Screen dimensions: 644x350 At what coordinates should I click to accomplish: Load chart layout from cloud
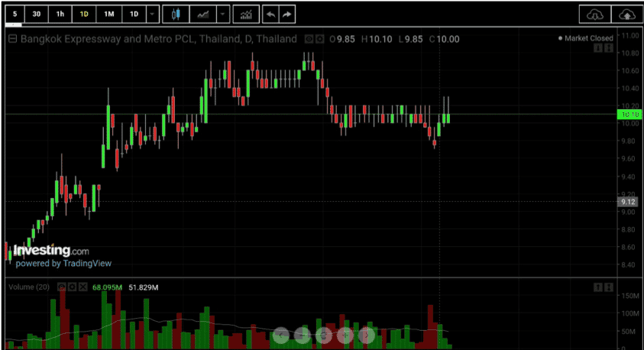pos(594,15)
